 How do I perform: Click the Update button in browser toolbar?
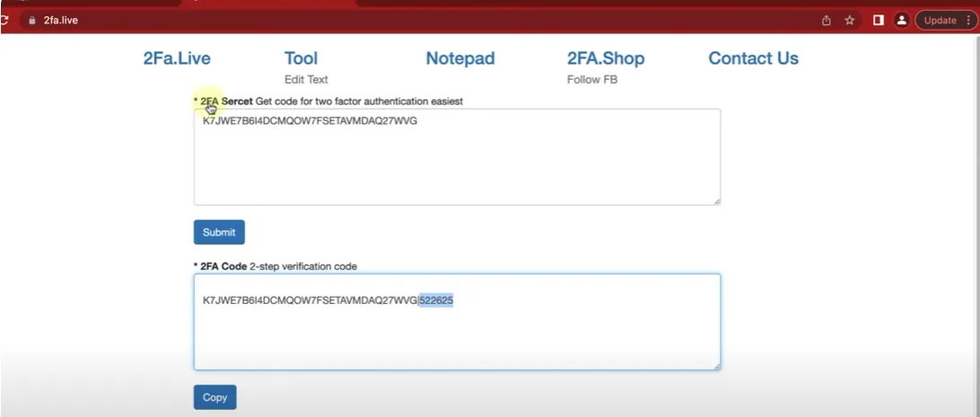pyautogui.click(x=940, y=21)
